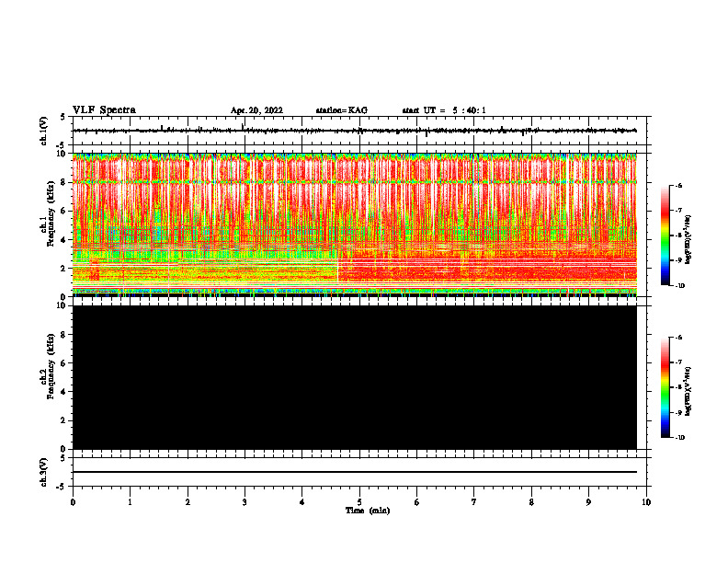
Task: Click time axis tick label "3"
Action: [245, 502]
